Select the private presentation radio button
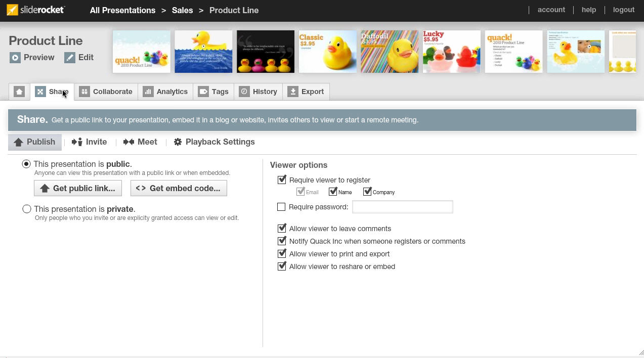Image resolution: width=644 pixels, height=358 pixels. click(27, 209)
